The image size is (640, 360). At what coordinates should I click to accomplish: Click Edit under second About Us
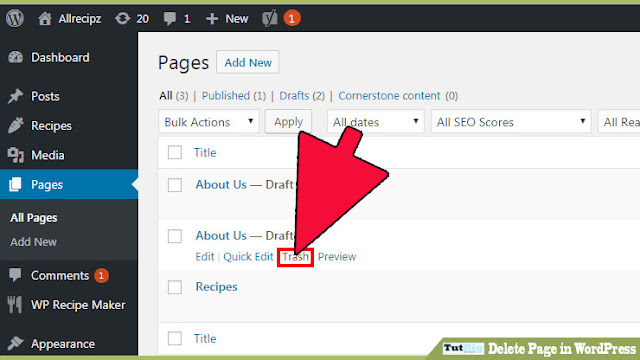204,257
